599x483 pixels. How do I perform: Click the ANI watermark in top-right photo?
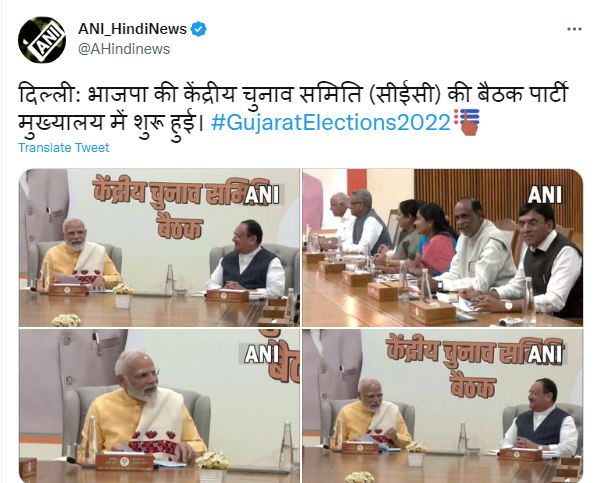[x=545, y=194]
